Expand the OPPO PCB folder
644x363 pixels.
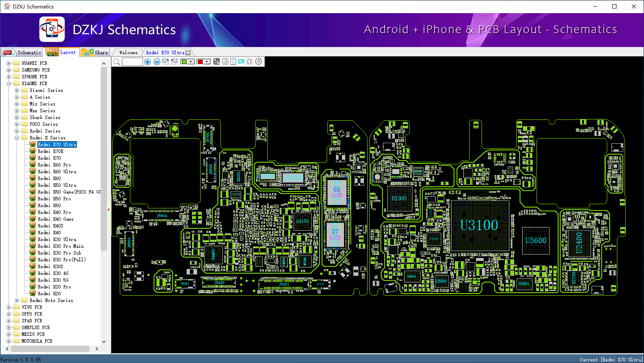click(8, 314)
